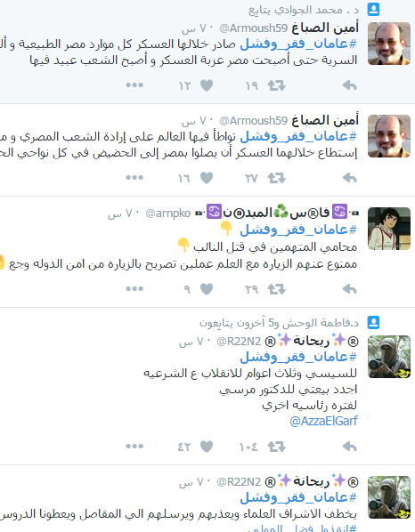Reply to ريحانة tweet mentioning @AzzaElGarf
This screenshot has width=415, height=532.
point(349,447)
